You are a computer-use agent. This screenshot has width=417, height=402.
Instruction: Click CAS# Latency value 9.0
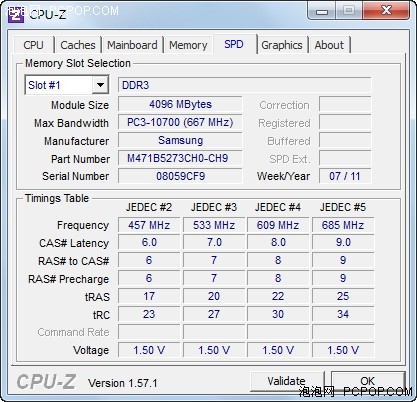[343, 242]
